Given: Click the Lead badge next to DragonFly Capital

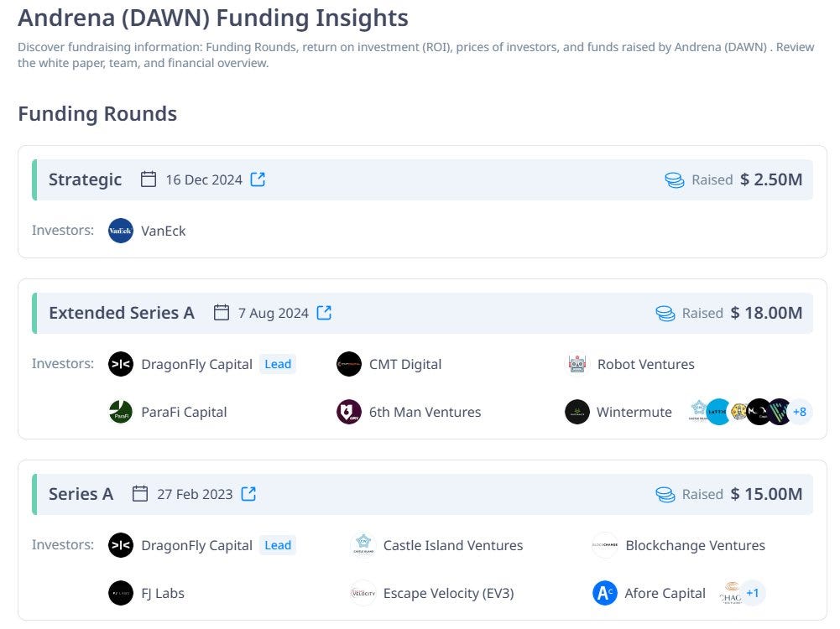Looking at the screenshot, I should point(278,364).
